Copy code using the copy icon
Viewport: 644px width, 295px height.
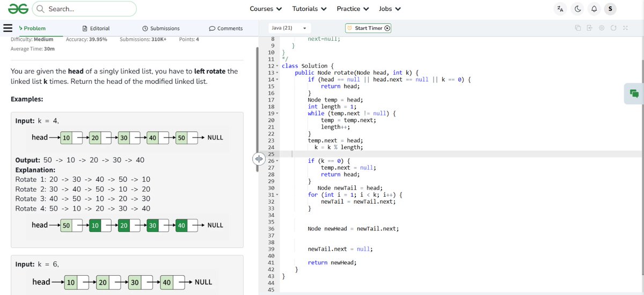pos(577,28)
